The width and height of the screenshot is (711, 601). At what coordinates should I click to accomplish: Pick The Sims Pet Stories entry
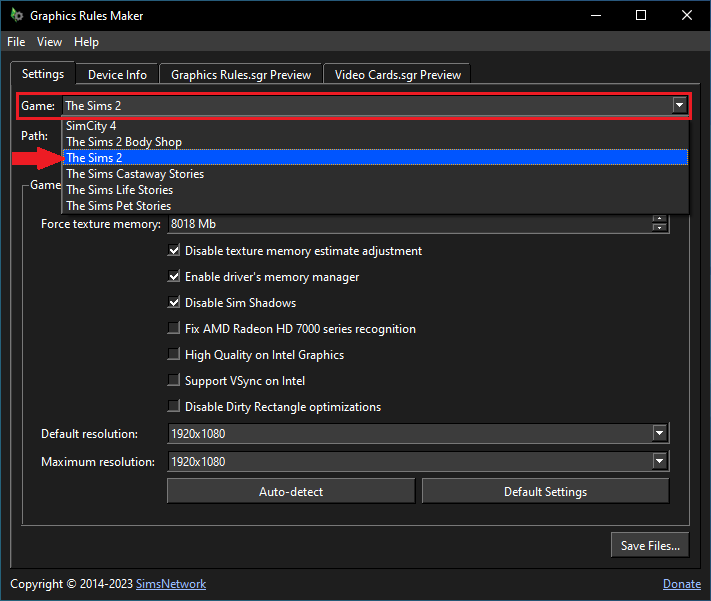118,206
